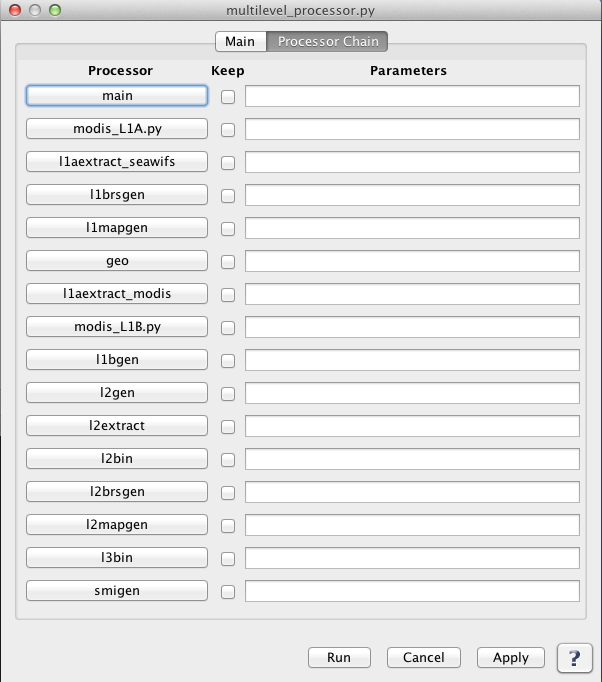This screenshot has height=682, width=602.
Task: Open the smigen processor button
Action: click(x=117, y=591)
